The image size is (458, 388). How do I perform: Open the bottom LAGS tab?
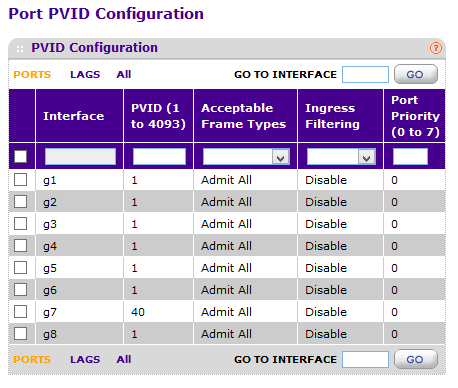[x=85, y=359]
